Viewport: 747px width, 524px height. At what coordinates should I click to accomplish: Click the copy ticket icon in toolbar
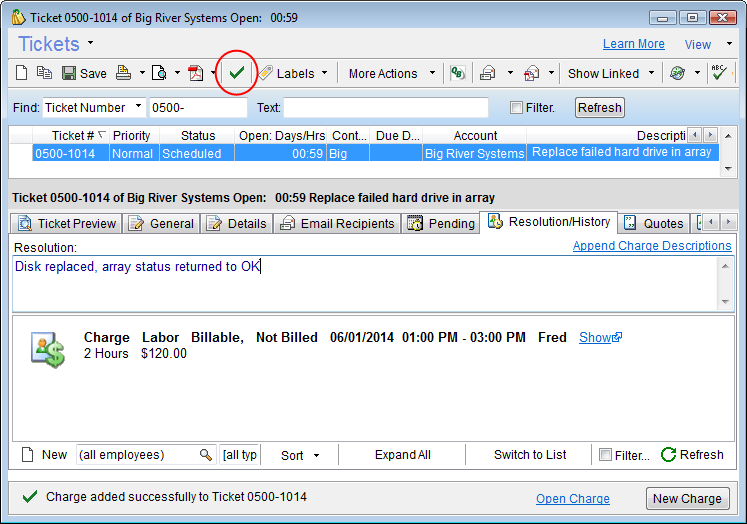[x=44, y=73]
